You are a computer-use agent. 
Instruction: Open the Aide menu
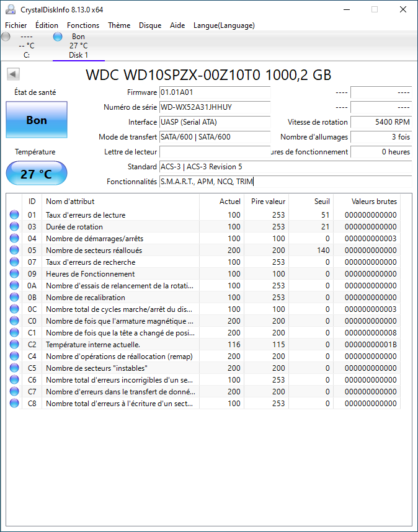177,25
